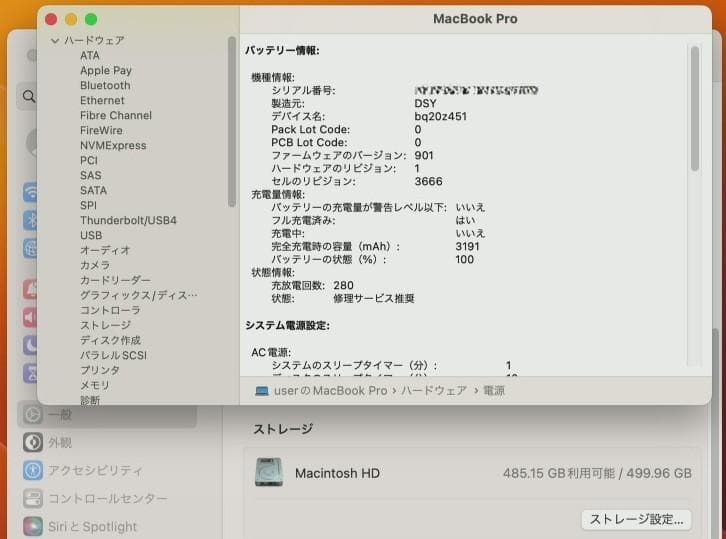Select USB in the hardware list
The image size is (726, 539).
point(91,235)
